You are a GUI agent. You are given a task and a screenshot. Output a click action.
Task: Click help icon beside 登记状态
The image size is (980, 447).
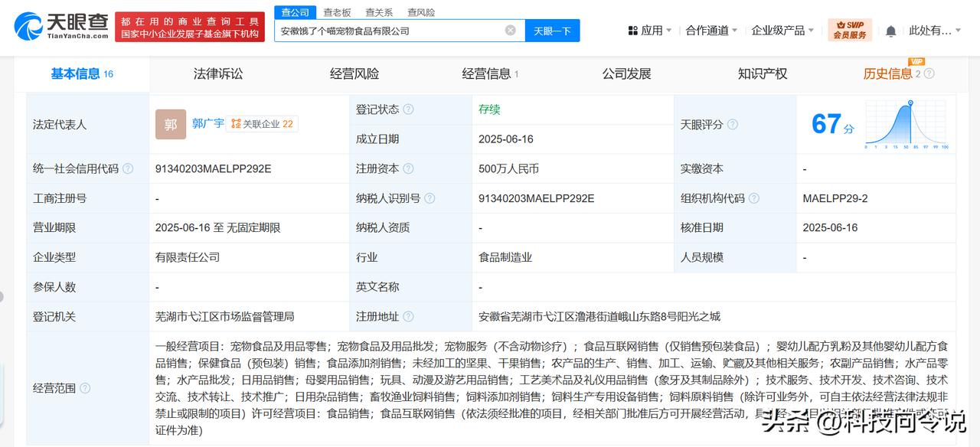point(408,109)
